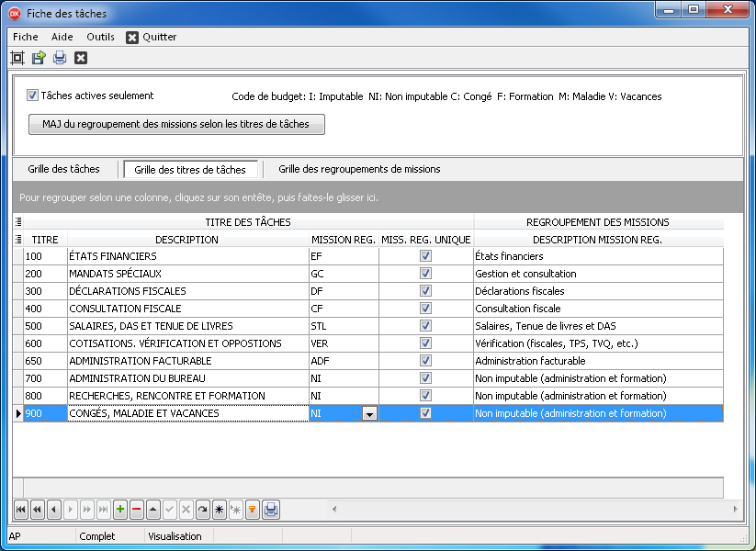Click the fit-to-window toolbar icon

click(x=17, y=58)
